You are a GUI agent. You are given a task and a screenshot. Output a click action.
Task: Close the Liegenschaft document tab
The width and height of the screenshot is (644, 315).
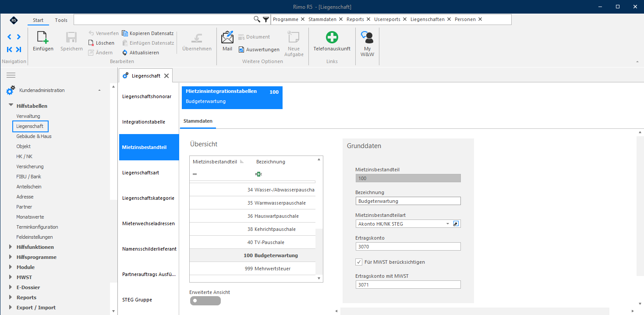coord(166,76)
